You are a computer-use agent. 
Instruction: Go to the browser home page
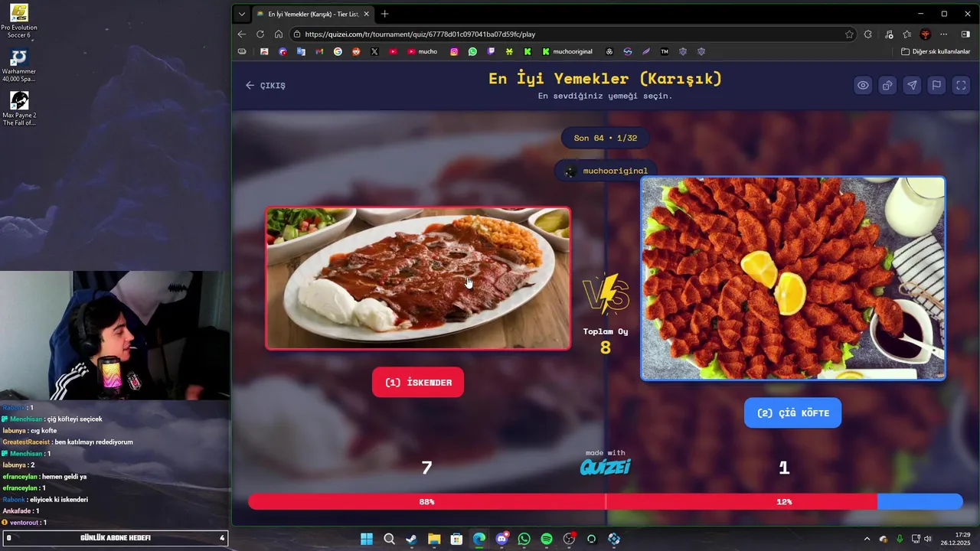(279, 34)
